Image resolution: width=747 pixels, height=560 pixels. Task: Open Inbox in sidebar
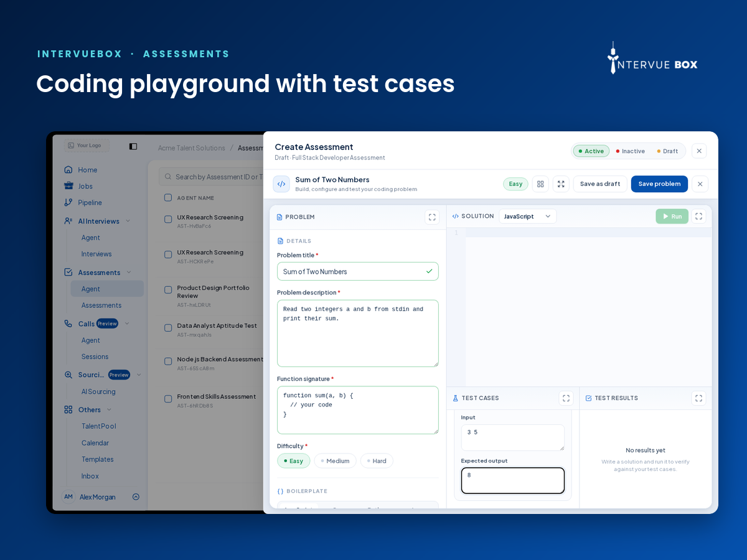pyautogui.click(x=90, y=476)
